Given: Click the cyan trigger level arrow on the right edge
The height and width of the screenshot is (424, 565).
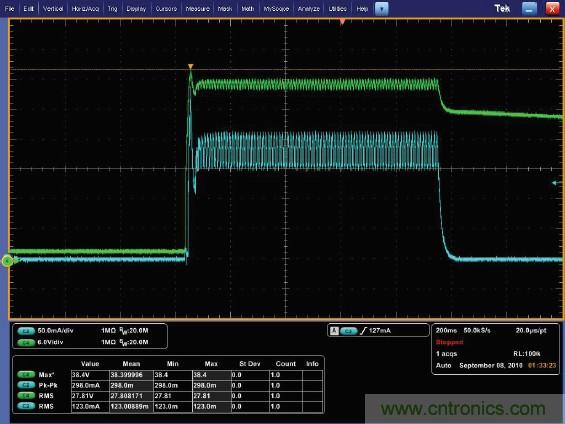Looking at the screenshot, I should 557,183.
